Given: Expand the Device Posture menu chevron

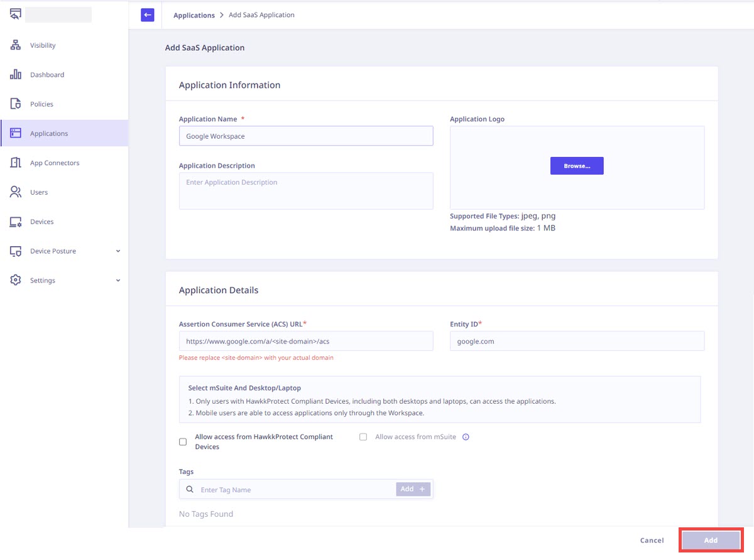Looking at the screenshot, I should 118,251.
